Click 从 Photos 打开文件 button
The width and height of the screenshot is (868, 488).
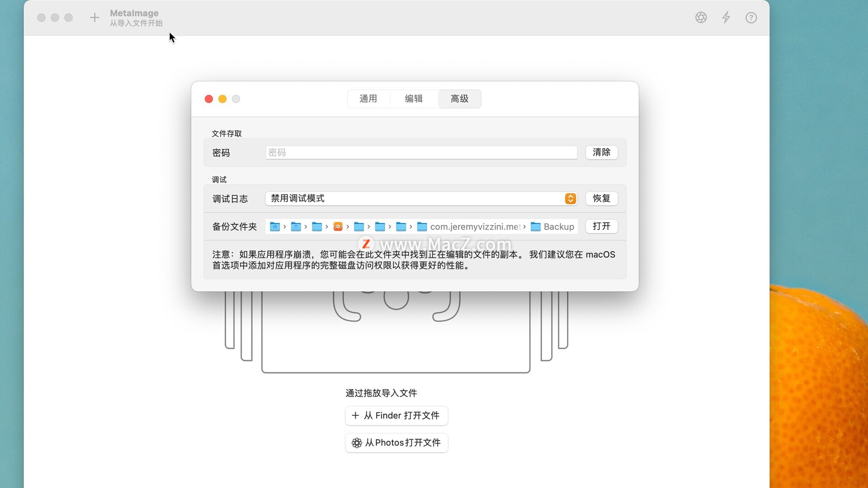pos(396,443)
